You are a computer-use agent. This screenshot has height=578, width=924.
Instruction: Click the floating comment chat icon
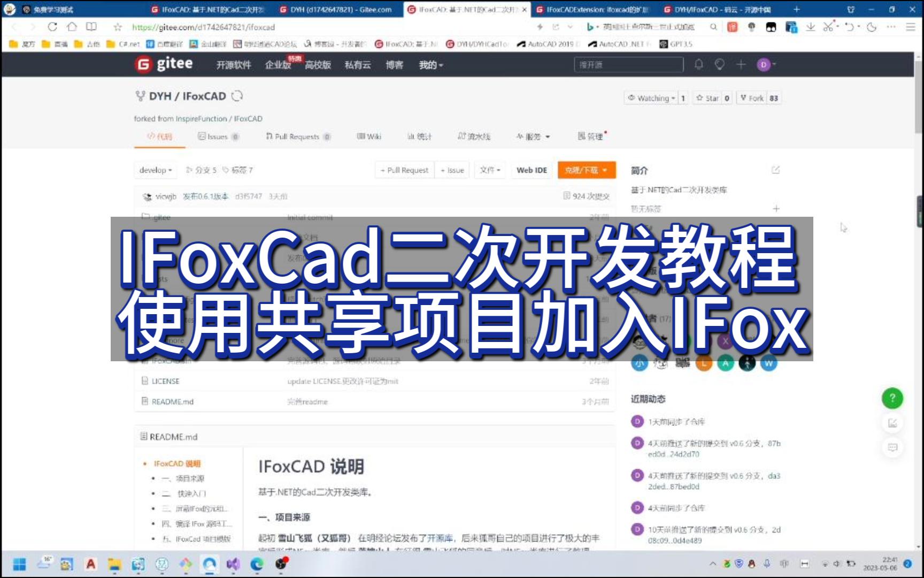coord(892,447)
